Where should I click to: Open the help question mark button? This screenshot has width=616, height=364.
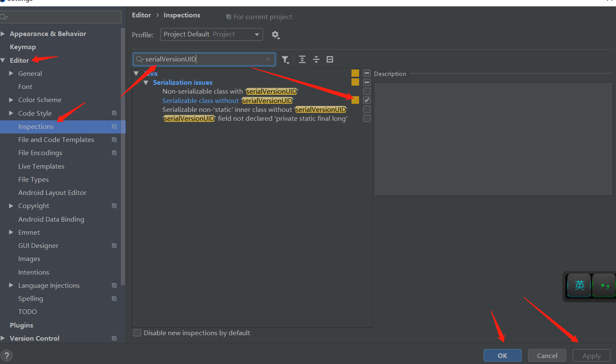[7, 356]
